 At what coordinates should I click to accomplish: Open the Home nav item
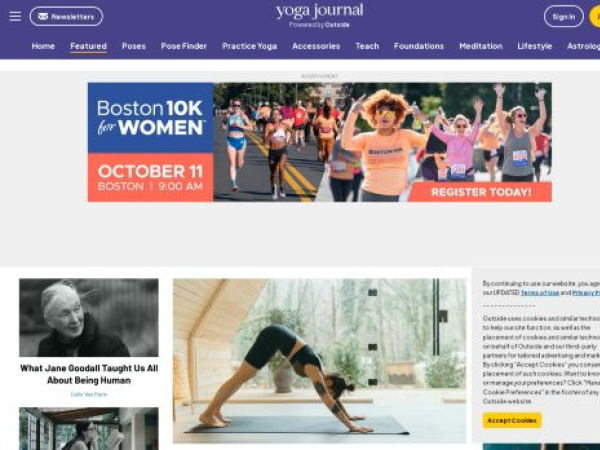click(43, 46)
